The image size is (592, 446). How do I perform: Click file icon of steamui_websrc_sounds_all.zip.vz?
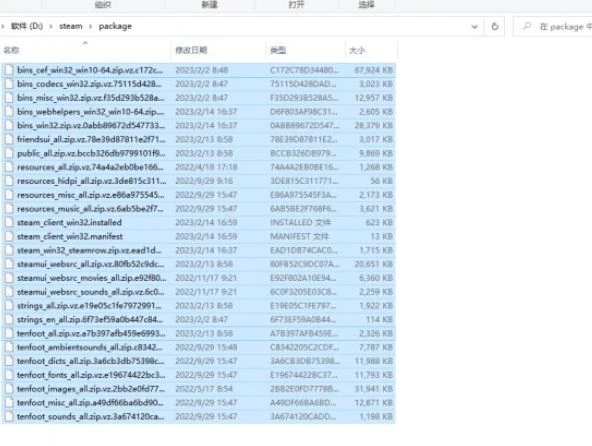[9, 292]
